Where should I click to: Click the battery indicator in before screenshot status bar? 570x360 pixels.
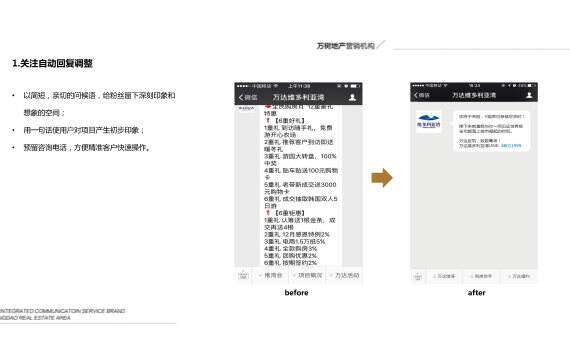[355, 86]
